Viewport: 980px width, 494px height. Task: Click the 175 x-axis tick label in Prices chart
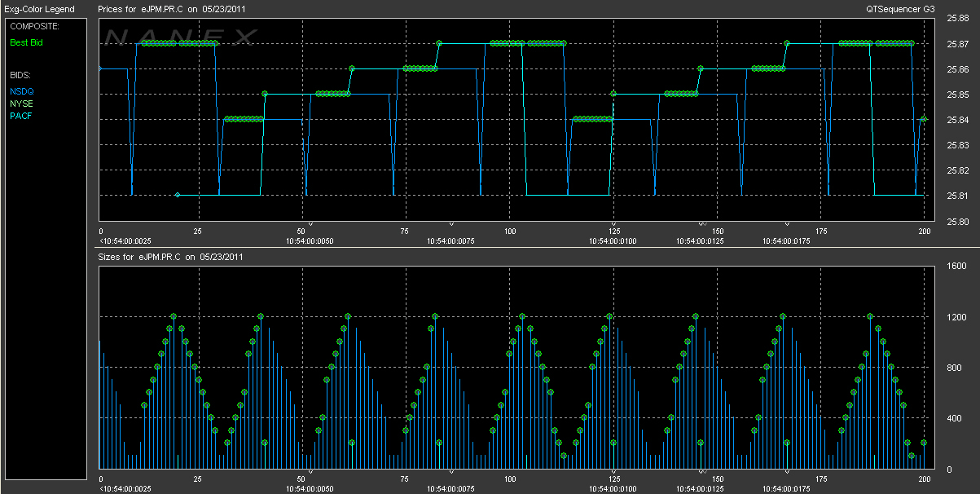[820, 232]
